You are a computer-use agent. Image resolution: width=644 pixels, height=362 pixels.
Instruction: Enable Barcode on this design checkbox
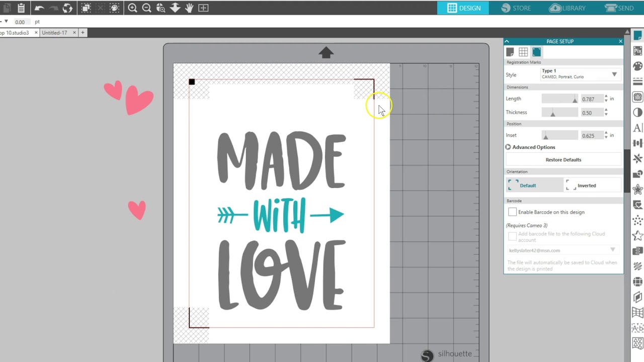pyautogui.click(x=512, y=212)
